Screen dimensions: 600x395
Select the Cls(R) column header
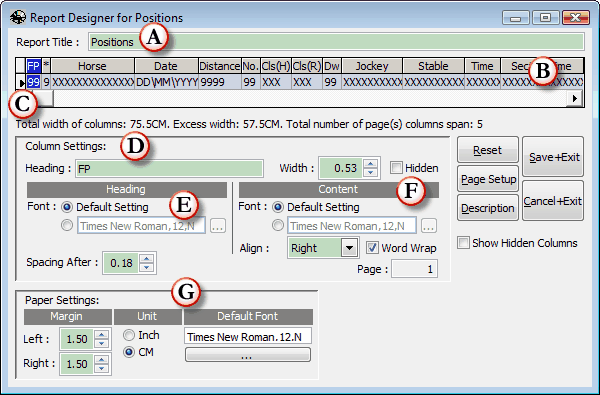coord(307,66)
